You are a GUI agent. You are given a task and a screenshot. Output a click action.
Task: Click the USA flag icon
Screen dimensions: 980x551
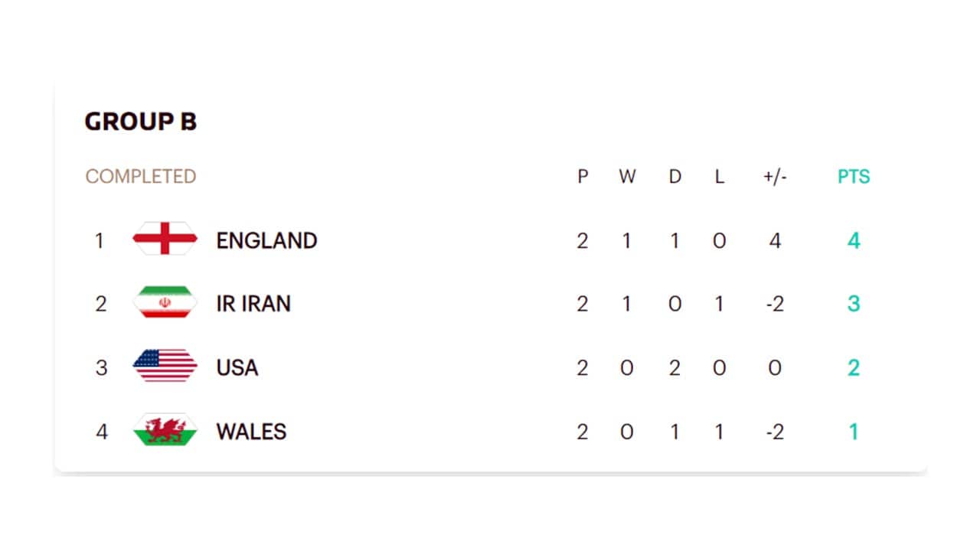point(165,367)
